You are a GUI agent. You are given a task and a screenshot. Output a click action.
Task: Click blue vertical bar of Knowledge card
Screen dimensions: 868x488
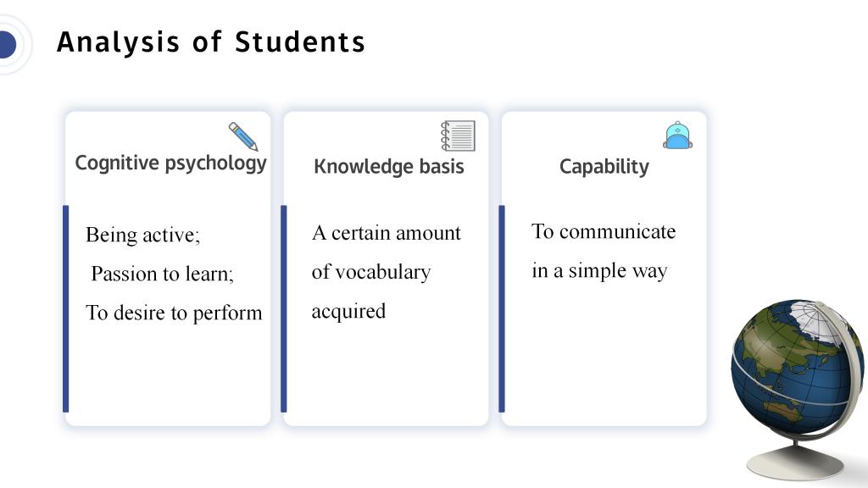(x=284, y=308)
